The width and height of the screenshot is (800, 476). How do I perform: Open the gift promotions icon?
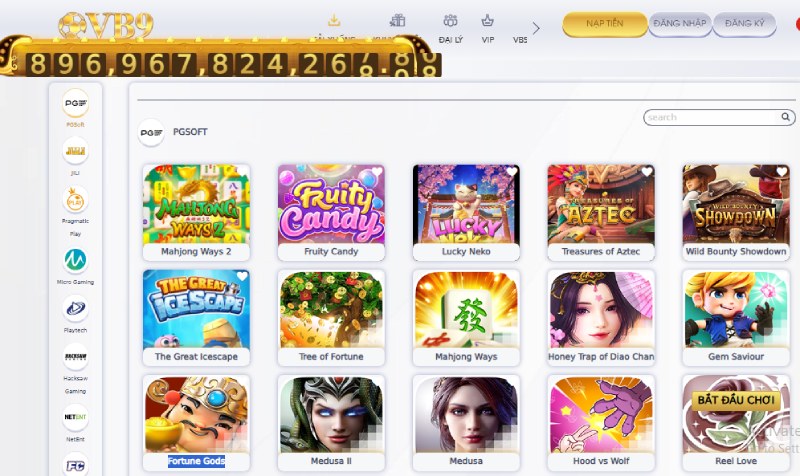pos(397,21)
